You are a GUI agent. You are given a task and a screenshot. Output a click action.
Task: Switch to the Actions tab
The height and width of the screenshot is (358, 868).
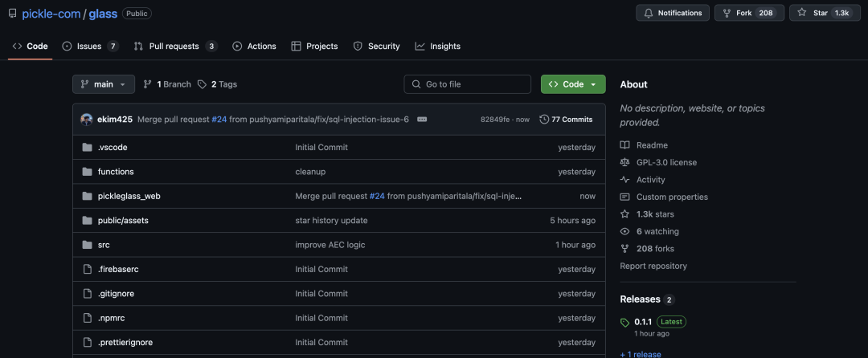pyautogui.click(x=254, y=47)
